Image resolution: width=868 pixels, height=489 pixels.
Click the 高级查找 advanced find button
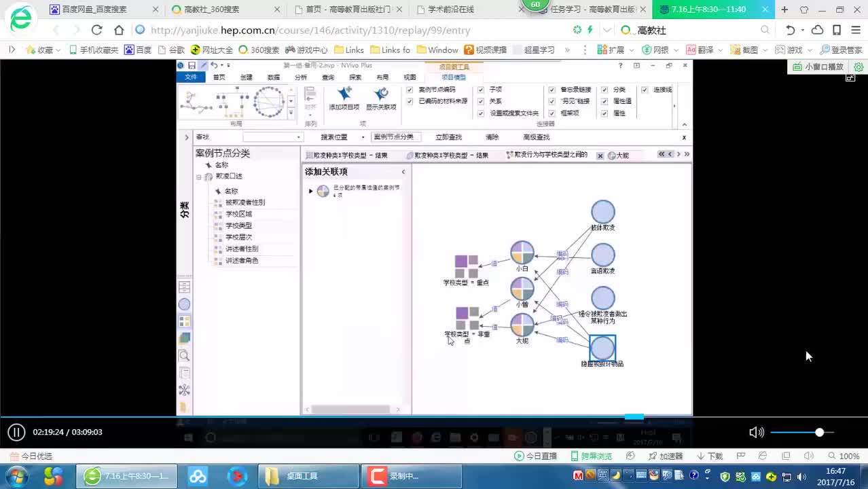click(x=536, y=137)
